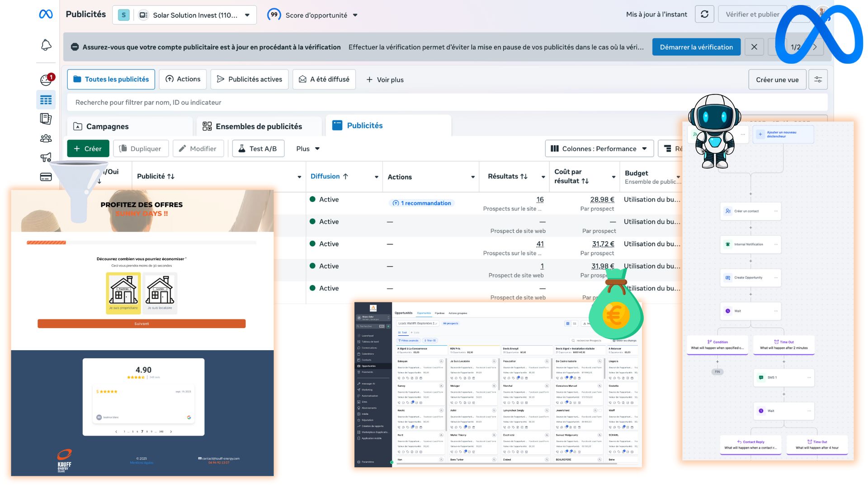Viewport: 868px width, 488px height.
Task: Dismiss the verification banner with X
Action: point(754,47)
